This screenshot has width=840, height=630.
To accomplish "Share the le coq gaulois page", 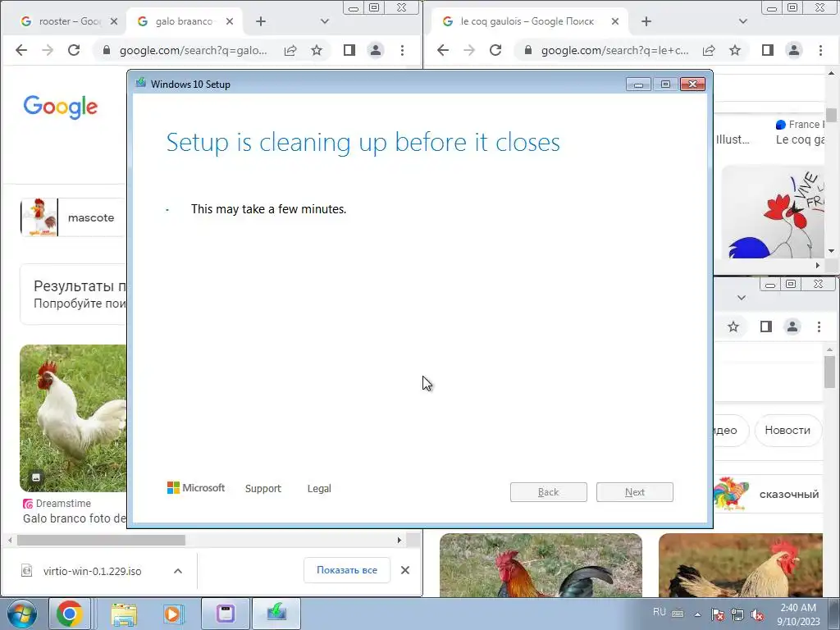I will [709, 50].
